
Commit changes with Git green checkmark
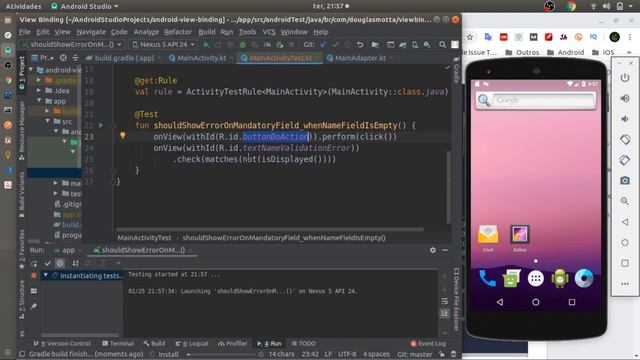click(336, 44)
